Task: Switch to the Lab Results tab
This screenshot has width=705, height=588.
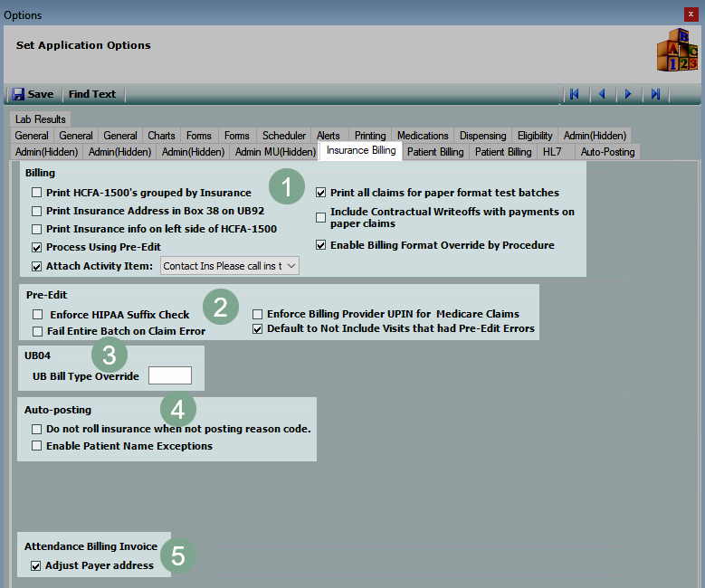Action: pyautogui.click(x=41, y=119)
